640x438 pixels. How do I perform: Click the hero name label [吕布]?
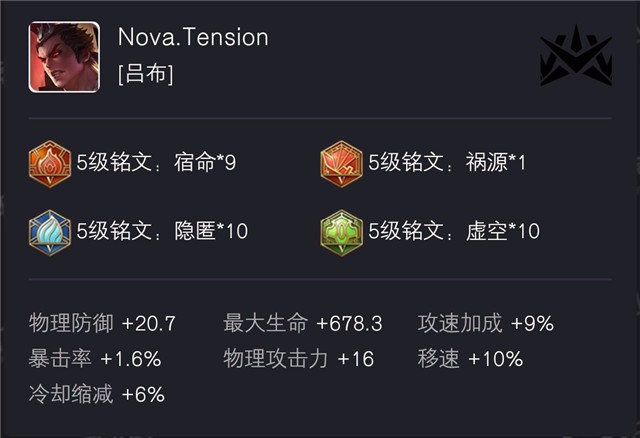[x=145, y=74]
